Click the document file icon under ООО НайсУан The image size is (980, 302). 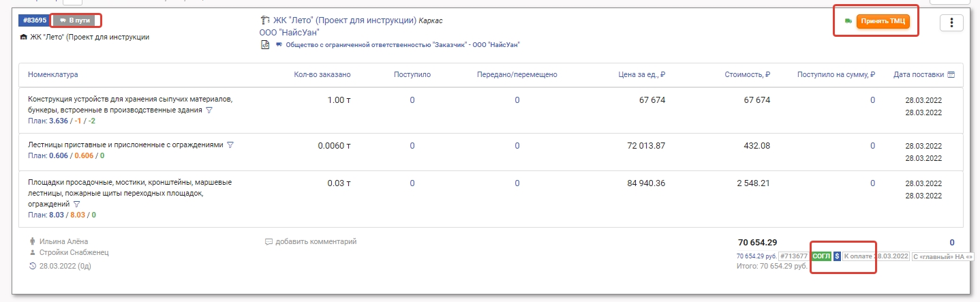[x=265, y=45]
